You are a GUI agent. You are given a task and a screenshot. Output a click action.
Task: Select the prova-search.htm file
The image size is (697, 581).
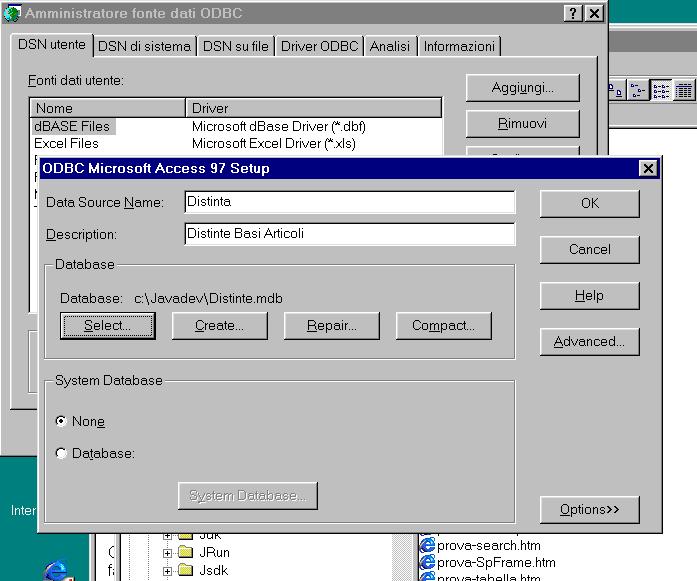489,545
